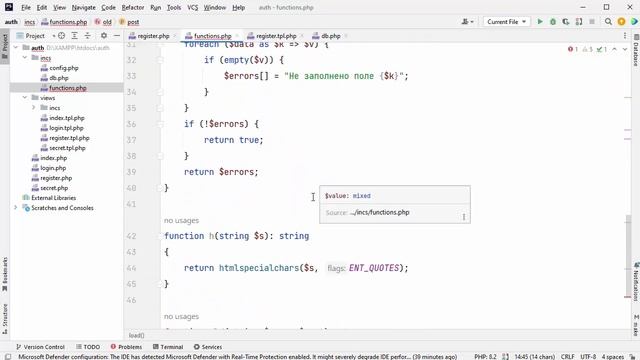Open source link ../incs/functions.php in popup

pos(380,212)
